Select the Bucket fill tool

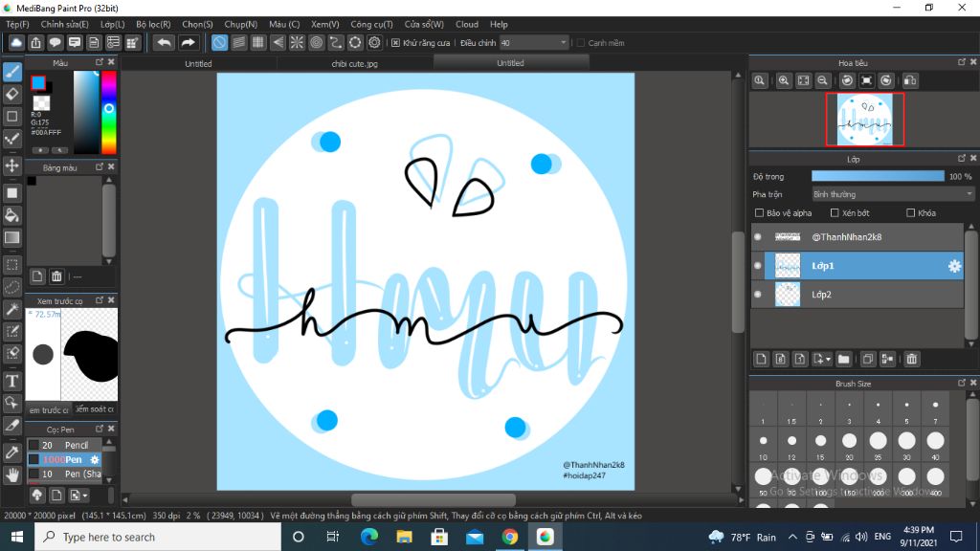[x=11, y=215]
